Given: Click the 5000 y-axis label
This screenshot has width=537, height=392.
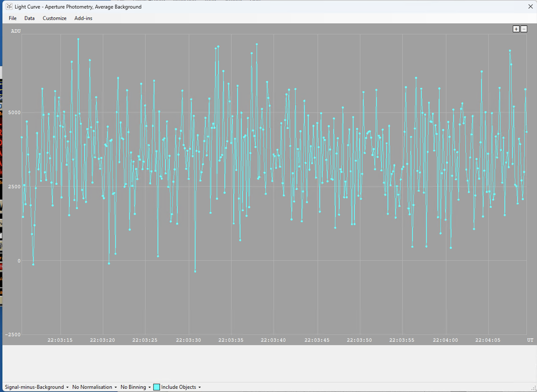Looking at the screenshot, I should (x=15, y=112).
